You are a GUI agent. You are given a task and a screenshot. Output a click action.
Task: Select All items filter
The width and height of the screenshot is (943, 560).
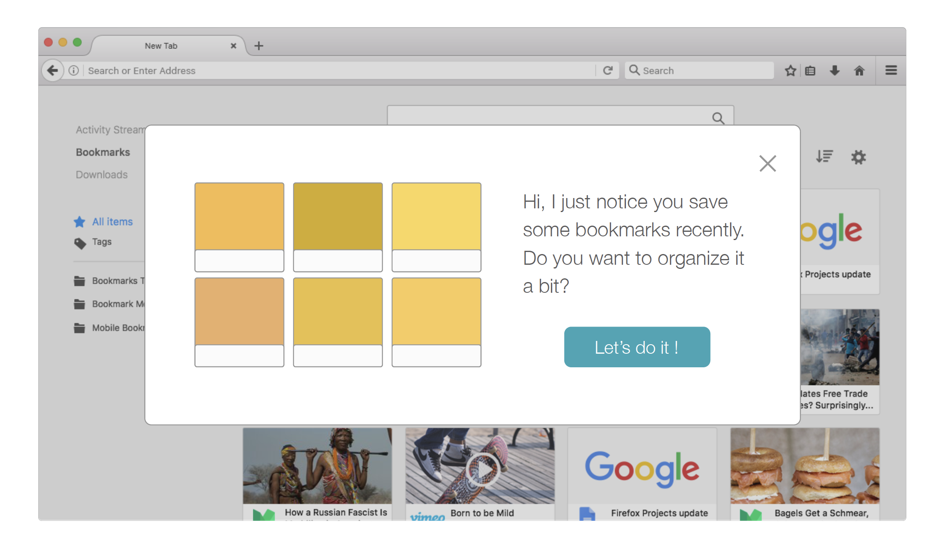[x=112, y=222]
